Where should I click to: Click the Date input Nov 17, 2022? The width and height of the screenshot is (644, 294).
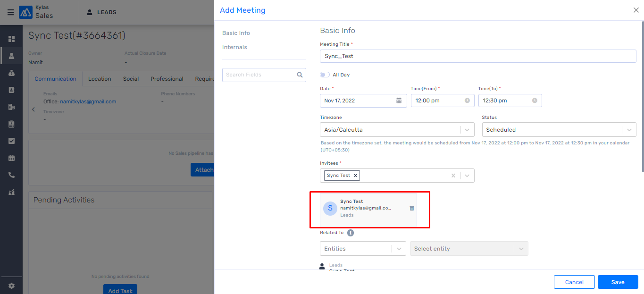pyautogui.click(x=363, y=101)
